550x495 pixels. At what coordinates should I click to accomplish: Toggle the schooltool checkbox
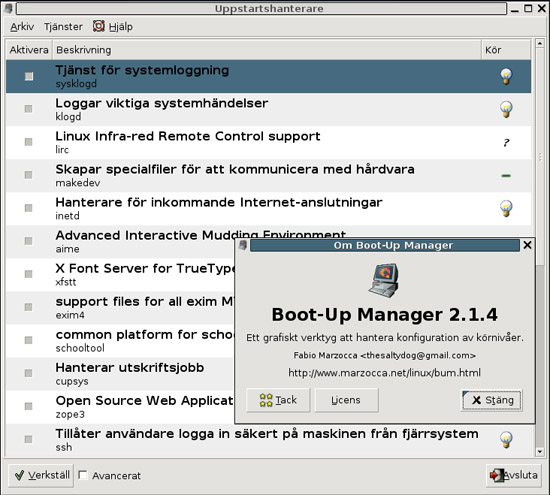pos(28,340)
